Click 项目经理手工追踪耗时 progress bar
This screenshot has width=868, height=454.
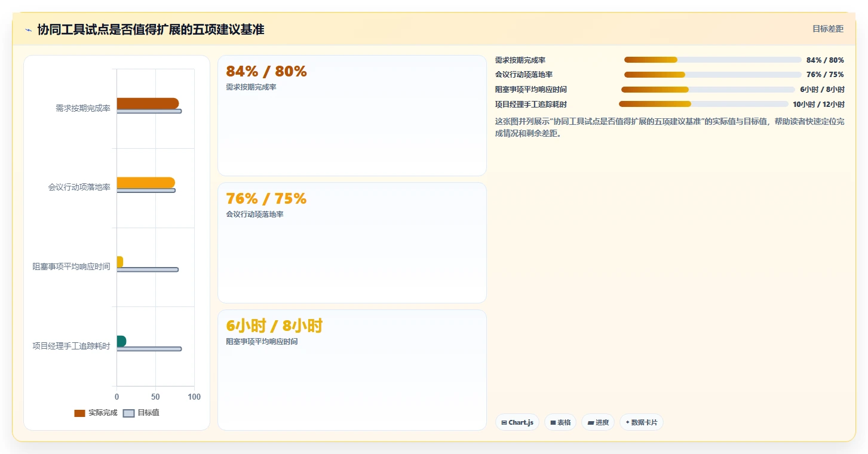[x=704, y=104]
